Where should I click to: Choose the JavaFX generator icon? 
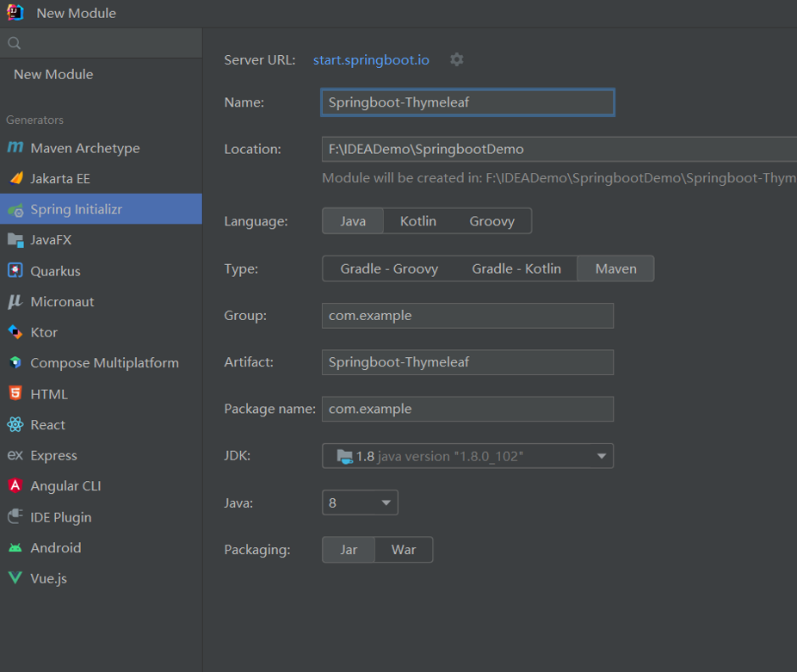(15, 240)
